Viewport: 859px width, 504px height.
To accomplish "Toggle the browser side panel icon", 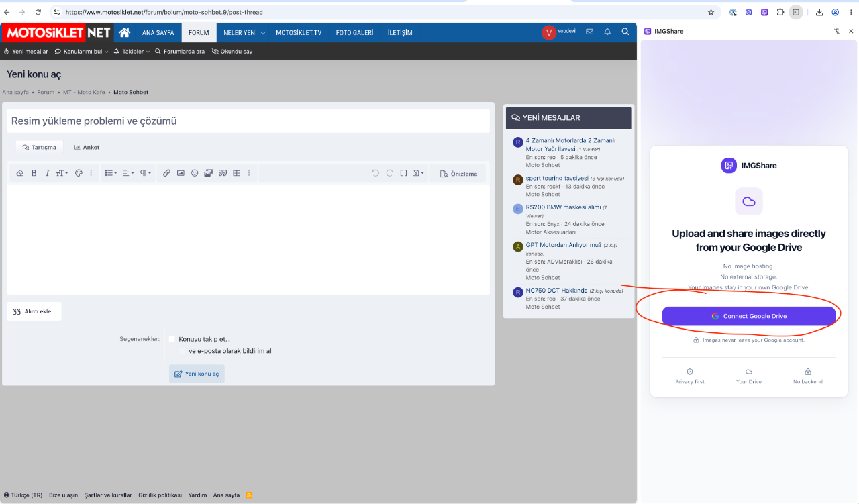I will point(796,12).
